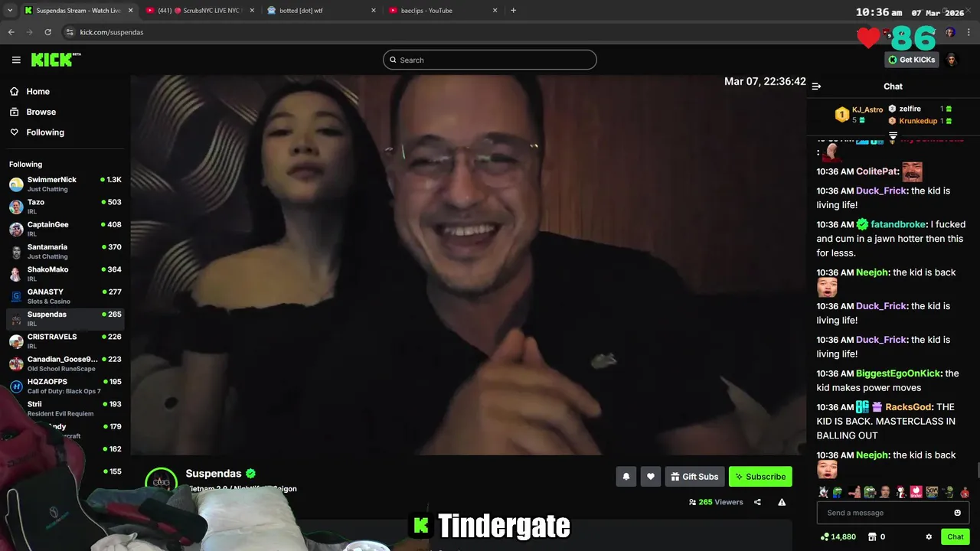980x551 pixels.
Task: Click username BiggestEgoOnKick in chat
Action: [898, 373]
